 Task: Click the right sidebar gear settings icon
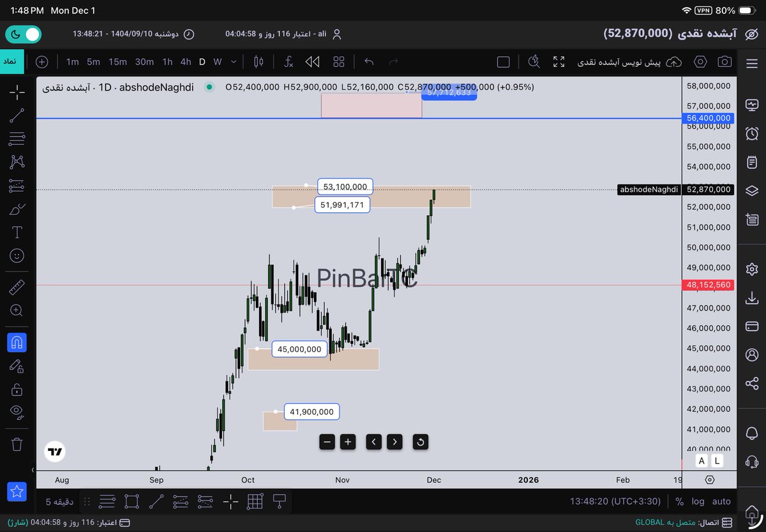751,269
